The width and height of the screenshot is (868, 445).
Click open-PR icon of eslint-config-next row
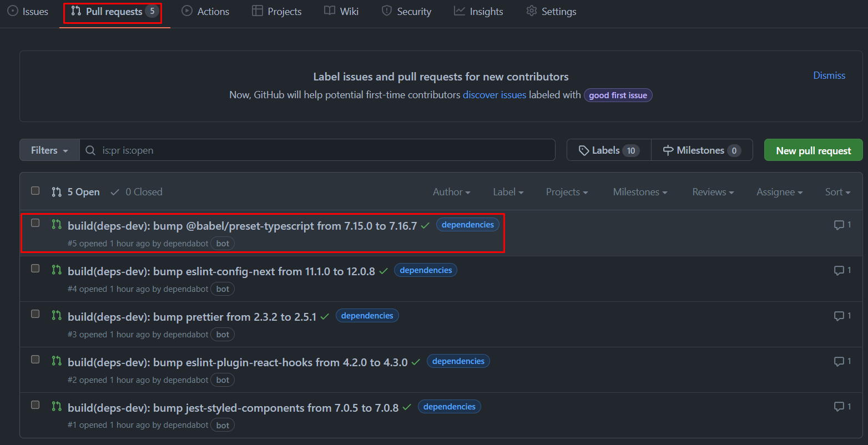(x=56, y=270)
